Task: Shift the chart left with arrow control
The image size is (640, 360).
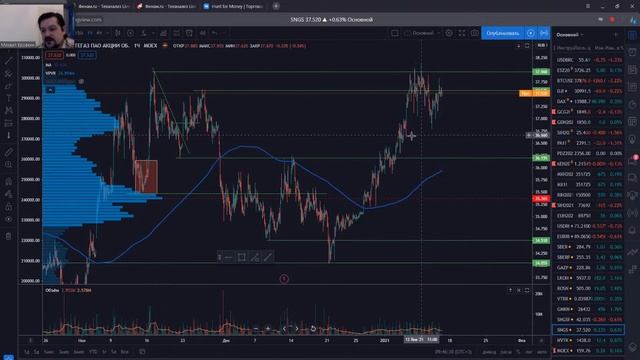Action: pos(284,329)
